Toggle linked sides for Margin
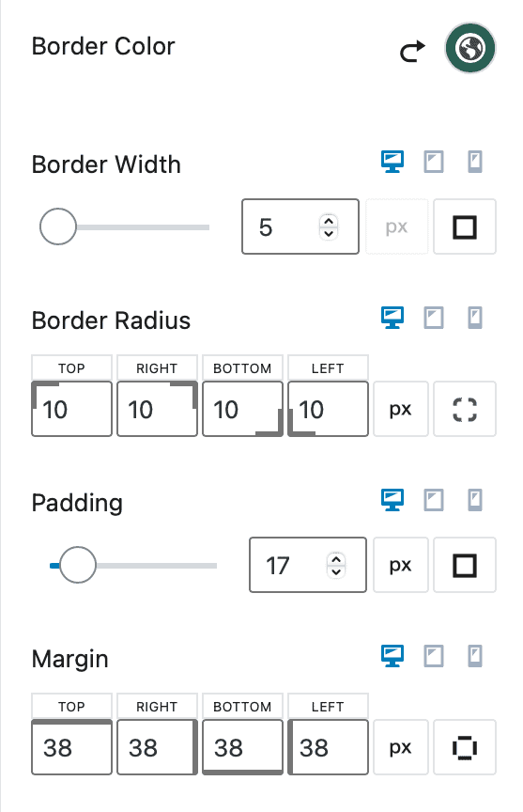 pos(465,747)
